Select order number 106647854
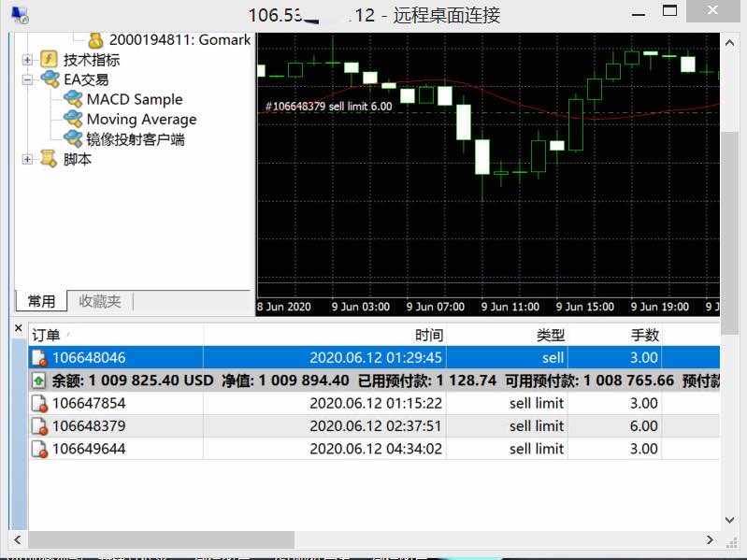 tap(89, 403)
